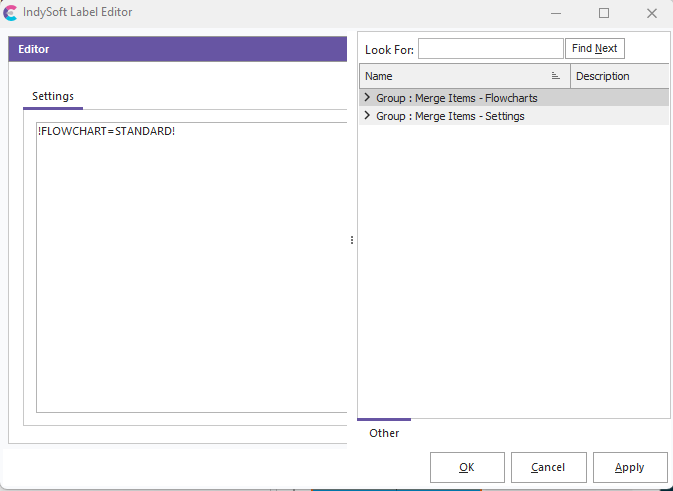Viewport: 673px width, 491px height.
Task: Click the Cancel button
Action: pos(548,467)
